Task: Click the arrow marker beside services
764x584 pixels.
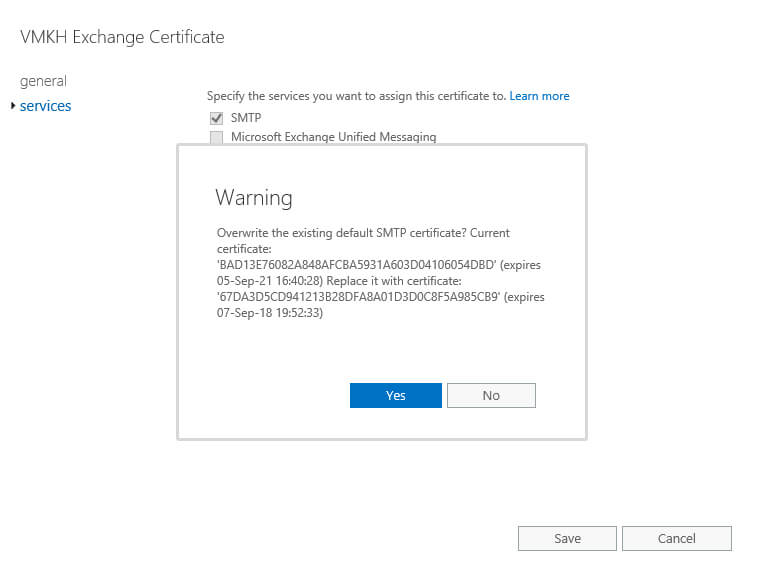Action: click(13, 105)
